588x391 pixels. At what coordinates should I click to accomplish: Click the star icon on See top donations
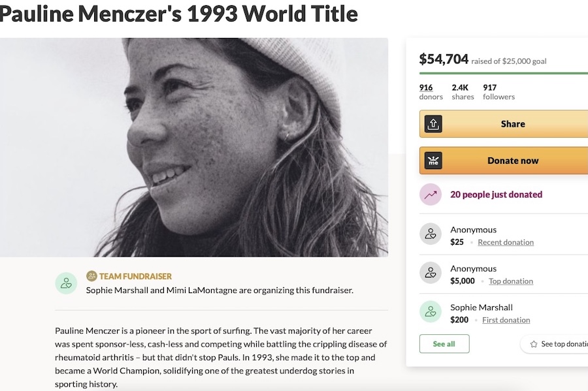[x=534, y=344]
